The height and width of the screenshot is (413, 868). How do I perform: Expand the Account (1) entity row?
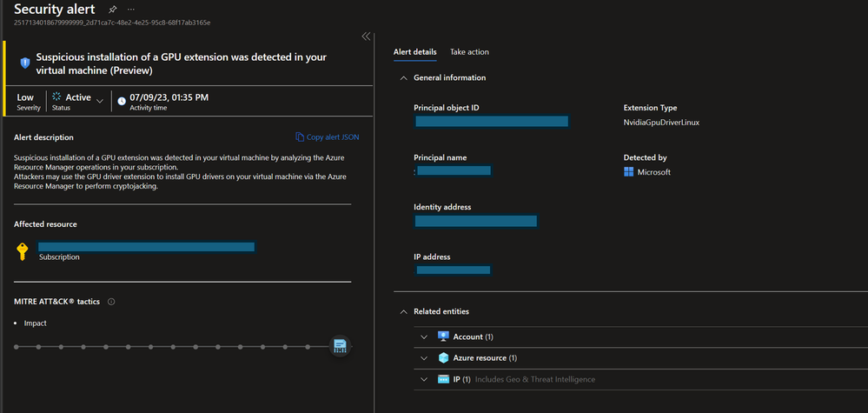click(x=424, y=336)
